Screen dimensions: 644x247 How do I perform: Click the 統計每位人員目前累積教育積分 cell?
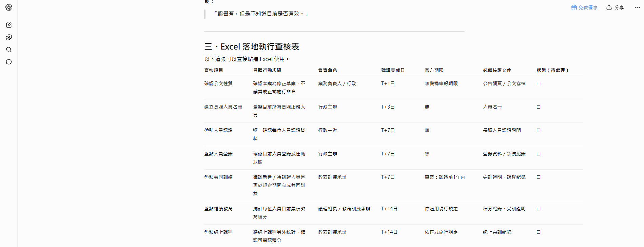pos(279,213)
